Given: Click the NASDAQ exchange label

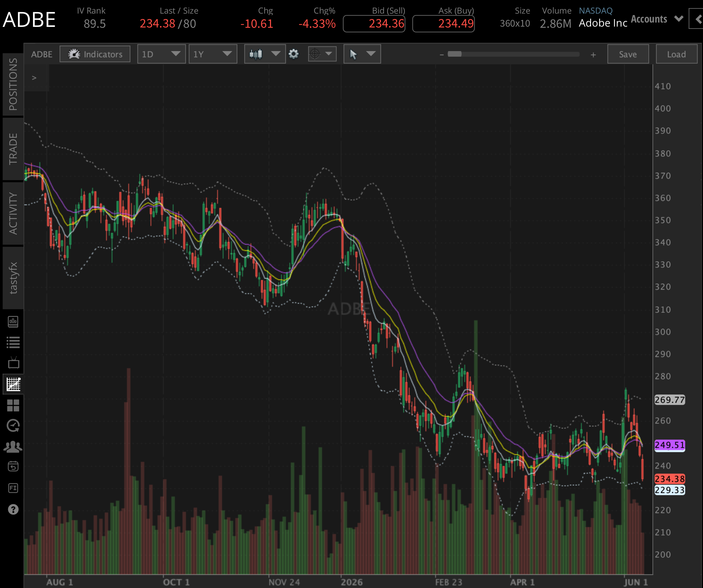Looking at the screenshot, I should coord(596,11).
